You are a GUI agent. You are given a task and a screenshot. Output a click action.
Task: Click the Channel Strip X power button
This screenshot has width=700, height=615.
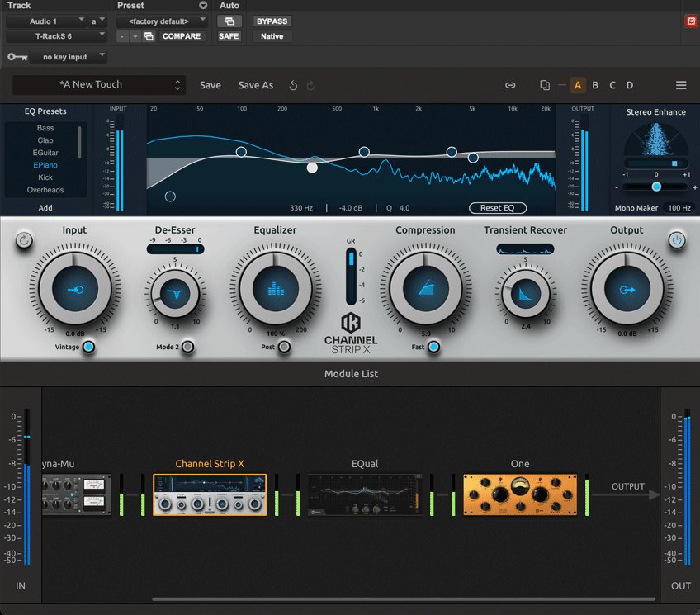pos(677,240)
